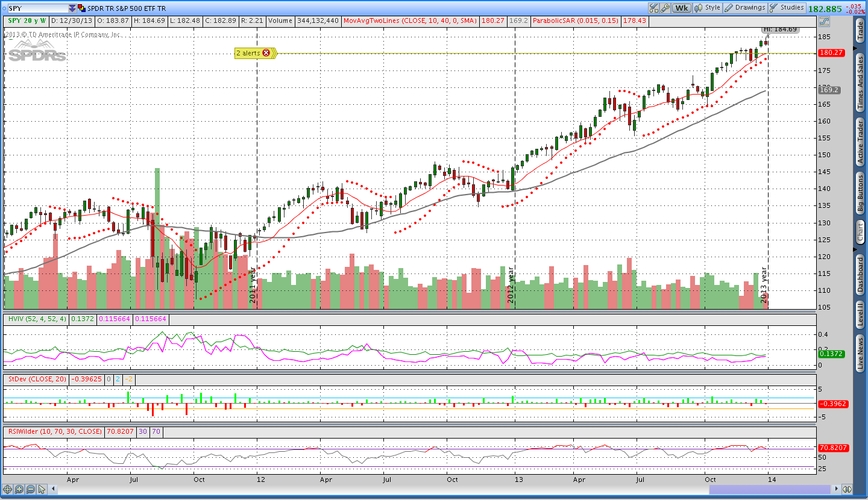Click the 2 alerts label

(x=248, y=53)
